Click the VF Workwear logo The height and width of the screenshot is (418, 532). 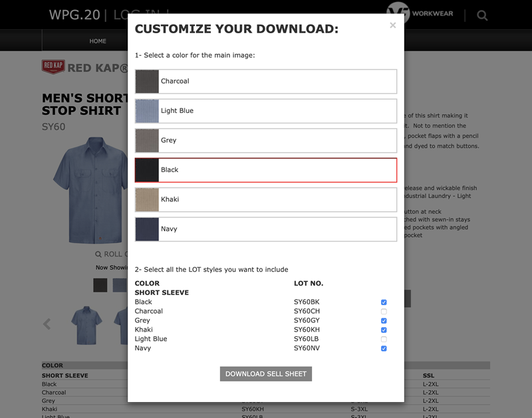tap(420, 13)
